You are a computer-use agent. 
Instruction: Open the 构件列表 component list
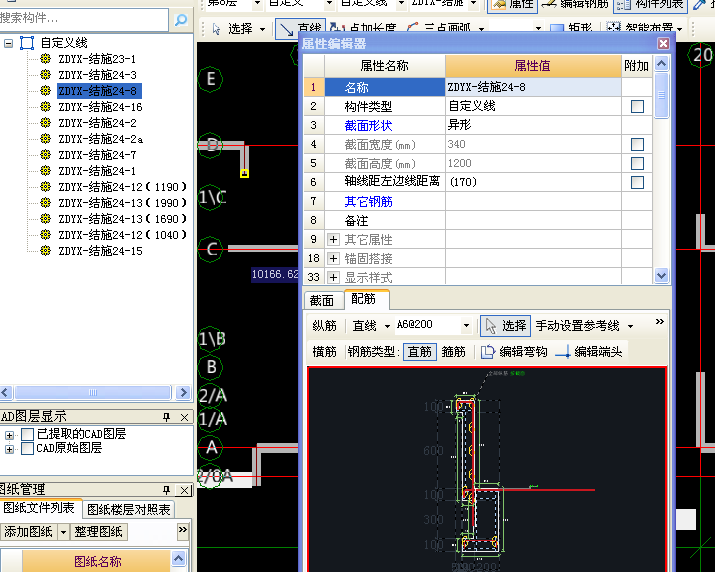[x=651, y=5]
